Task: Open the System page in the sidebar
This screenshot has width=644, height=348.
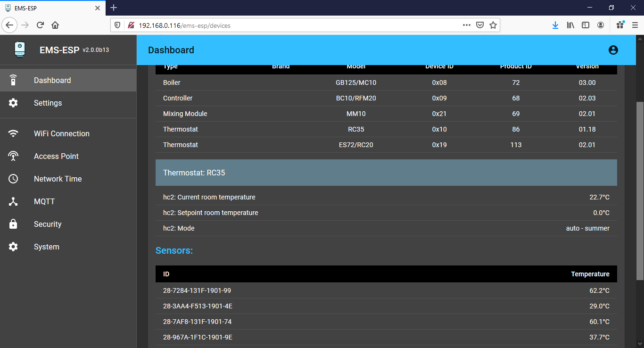Action: tap(46, 247)
